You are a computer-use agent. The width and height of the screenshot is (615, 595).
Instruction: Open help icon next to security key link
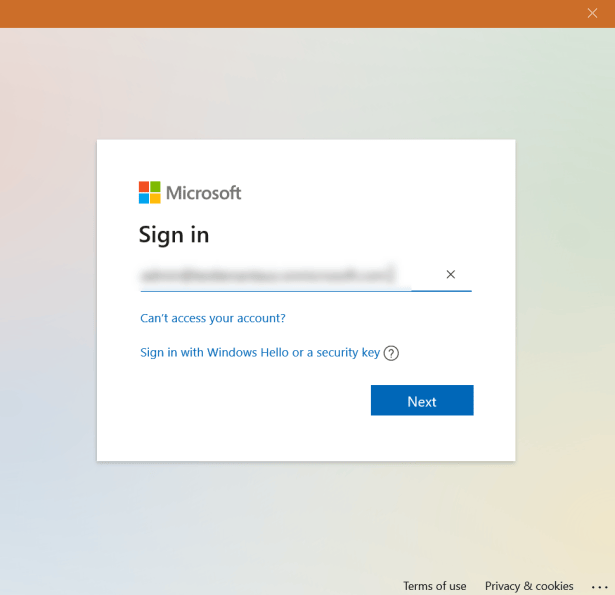tap(391, 353)
